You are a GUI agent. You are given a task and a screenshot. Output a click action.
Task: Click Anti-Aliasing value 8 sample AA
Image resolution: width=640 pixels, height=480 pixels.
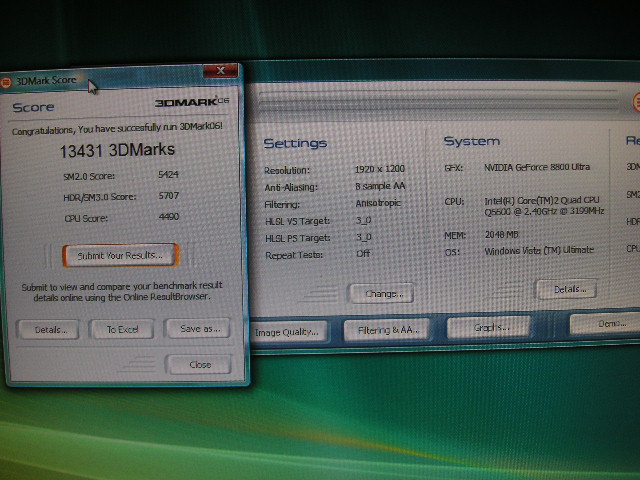pyautogui.click(x=380, y=186)
